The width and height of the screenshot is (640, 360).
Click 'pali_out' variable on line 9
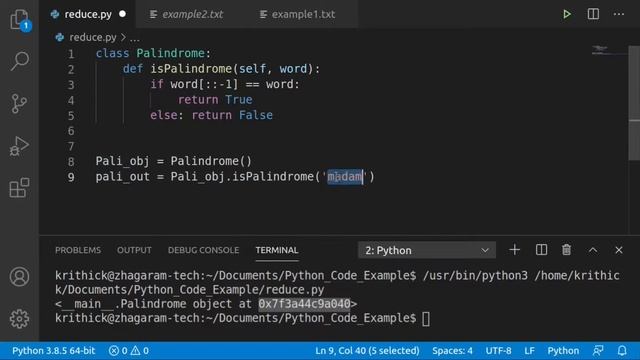(x=122, y=177)
